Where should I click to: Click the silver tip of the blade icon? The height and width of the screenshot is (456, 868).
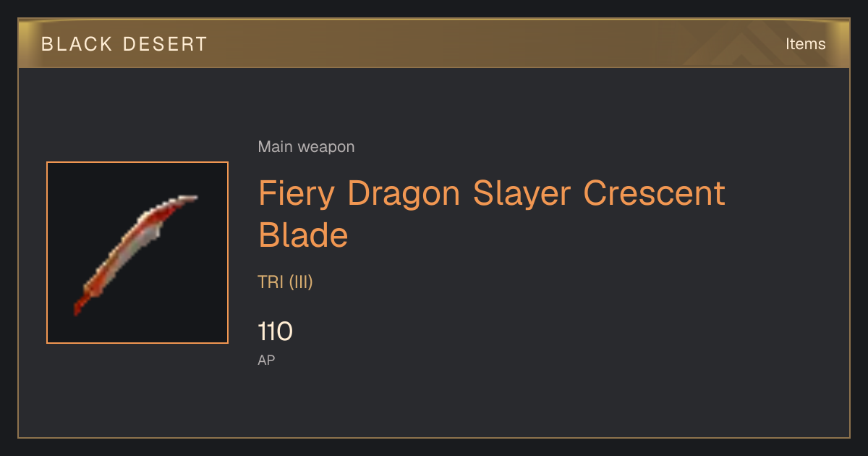[185, 198]
